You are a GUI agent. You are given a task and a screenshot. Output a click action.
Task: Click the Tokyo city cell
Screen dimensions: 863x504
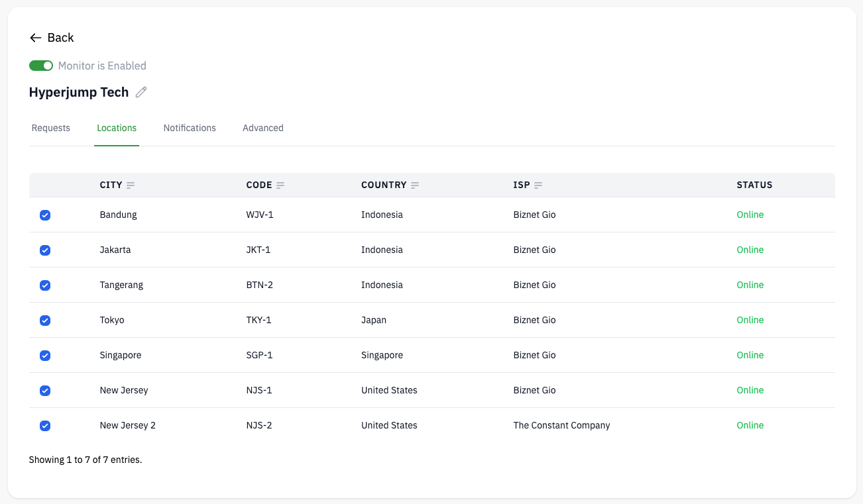112,320
